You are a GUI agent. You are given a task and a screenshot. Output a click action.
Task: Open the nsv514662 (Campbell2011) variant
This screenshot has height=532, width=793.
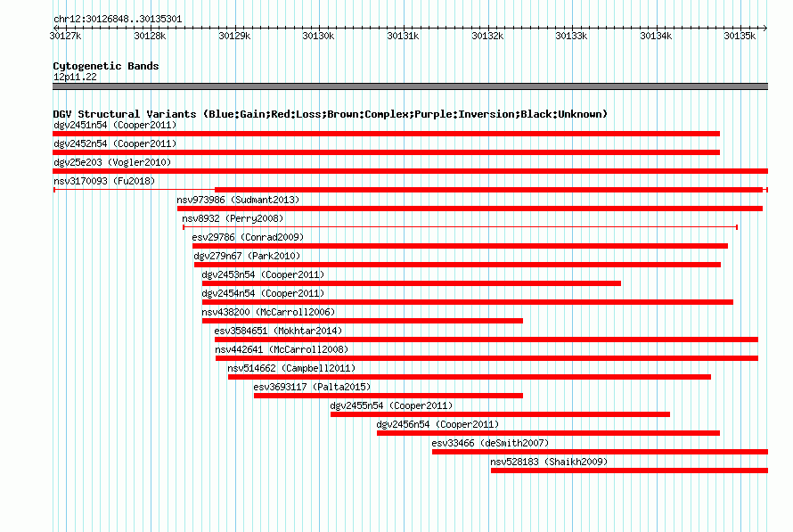(x=292, y=368)
